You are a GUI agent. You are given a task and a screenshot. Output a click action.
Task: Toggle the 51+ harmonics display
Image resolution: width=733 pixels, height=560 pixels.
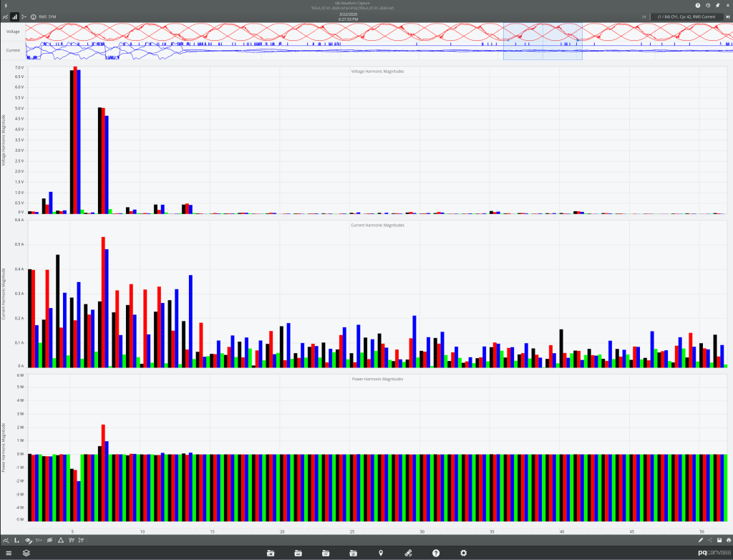click(39, 541)
